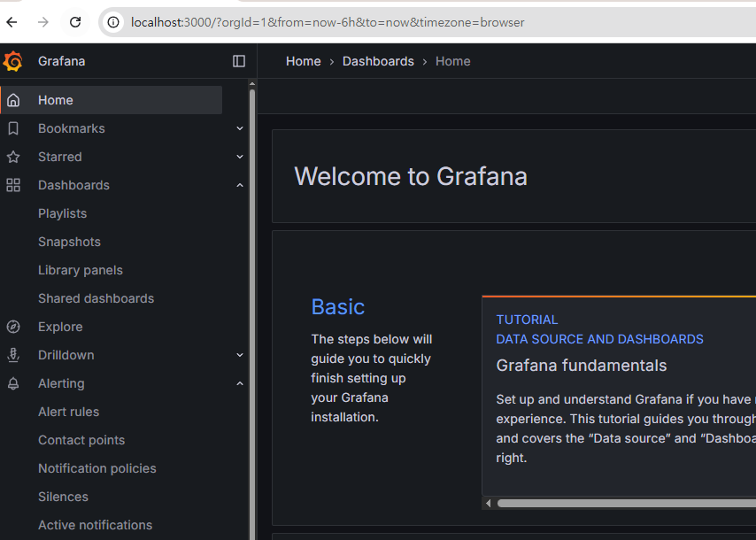The width and height of the screenshot is (756, 540).
Task: Open Explore in the sidebar
Action: (60, 327)
